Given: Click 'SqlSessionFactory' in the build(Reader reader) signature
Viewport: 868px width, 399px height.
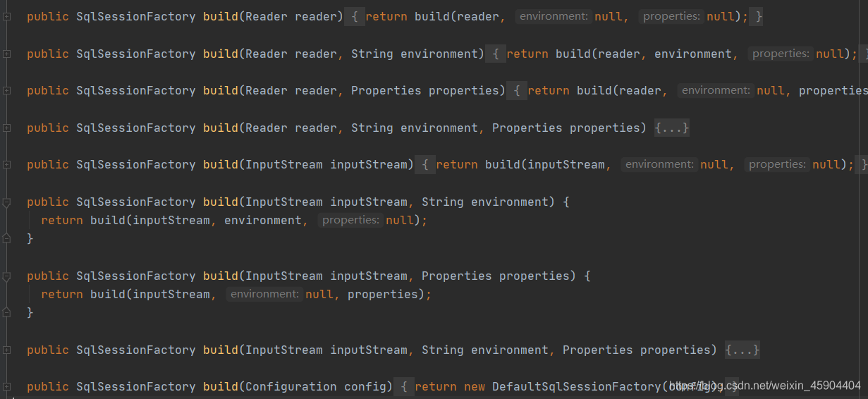Looking at the screenshot, I should (136, 16).
